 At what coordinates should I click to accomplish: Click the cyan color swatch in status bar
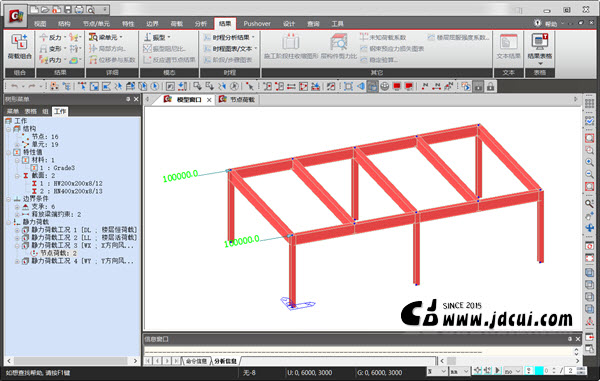click(x=539, y=370)
